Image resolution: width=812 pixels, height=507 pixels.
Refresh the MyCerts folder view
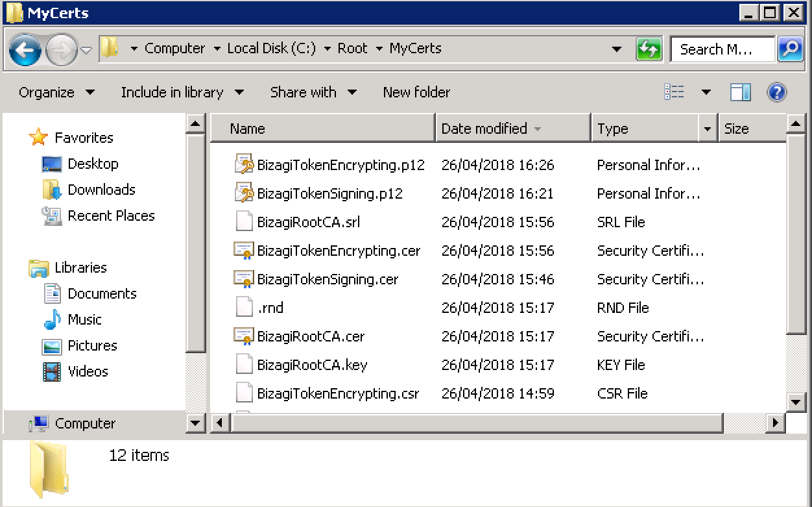[649, 49]
